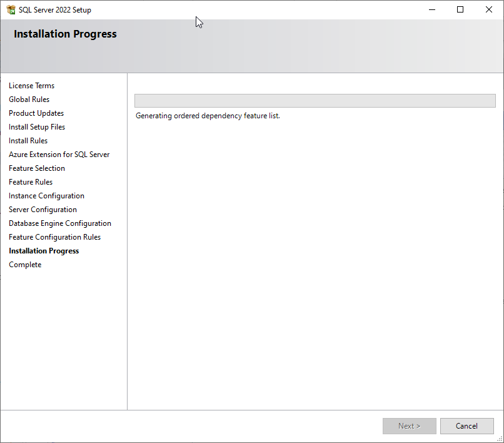The width and height of the screenshot is (504, 443).
Task: Click the bold Installation Progress step
Action: click(x=44, y=251)
